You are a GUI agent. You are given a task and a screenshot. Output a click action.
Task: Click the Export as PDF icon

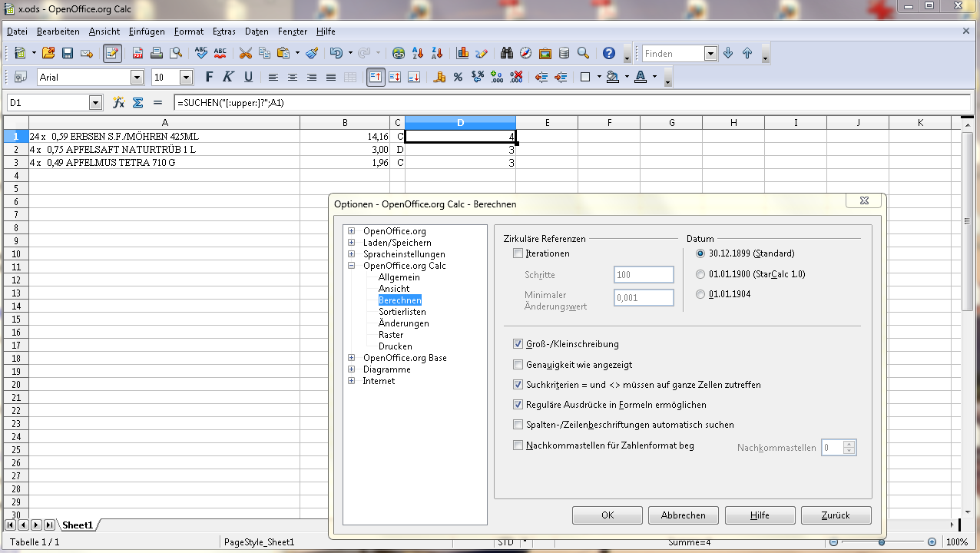coord(138,53)
